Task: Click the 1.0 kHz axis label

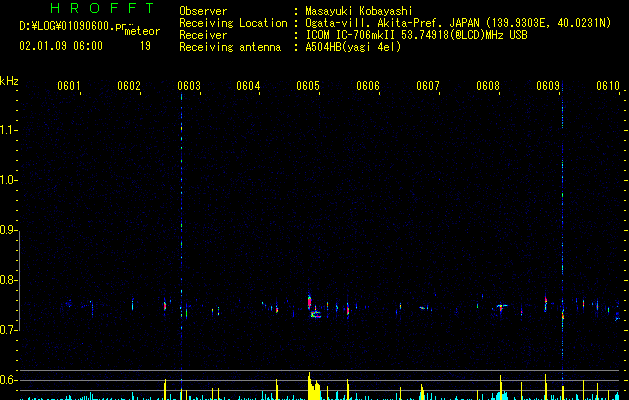Action: [8, 180]
